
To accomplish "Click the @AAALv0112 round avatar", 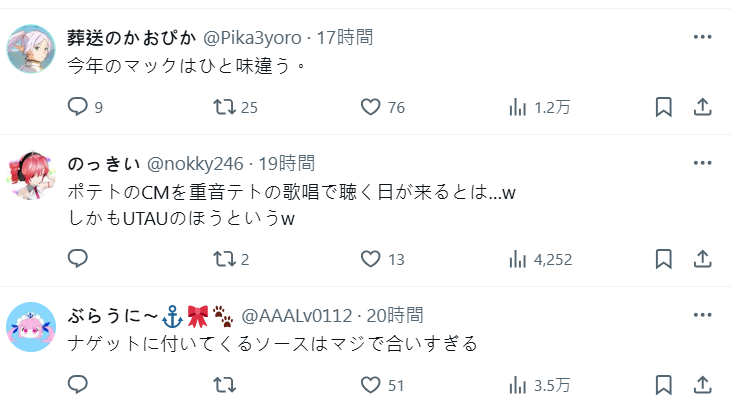I will (x=31, y=327).
